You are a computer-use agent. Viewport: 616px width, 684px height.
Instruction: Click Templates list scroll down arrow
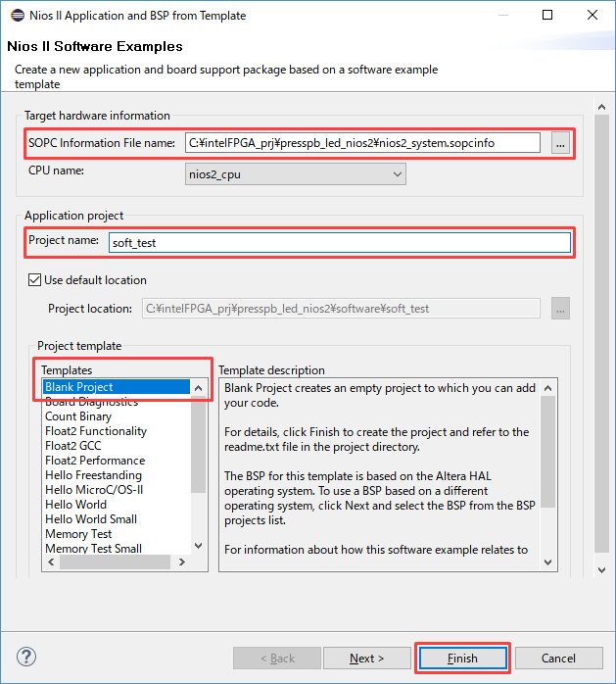pyautogui.click(x=199, y=546)
